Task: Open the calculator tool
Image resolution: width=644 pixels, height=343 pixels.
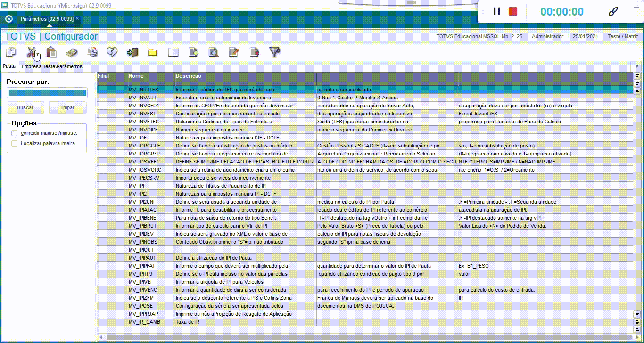Action: click(72, 52)
